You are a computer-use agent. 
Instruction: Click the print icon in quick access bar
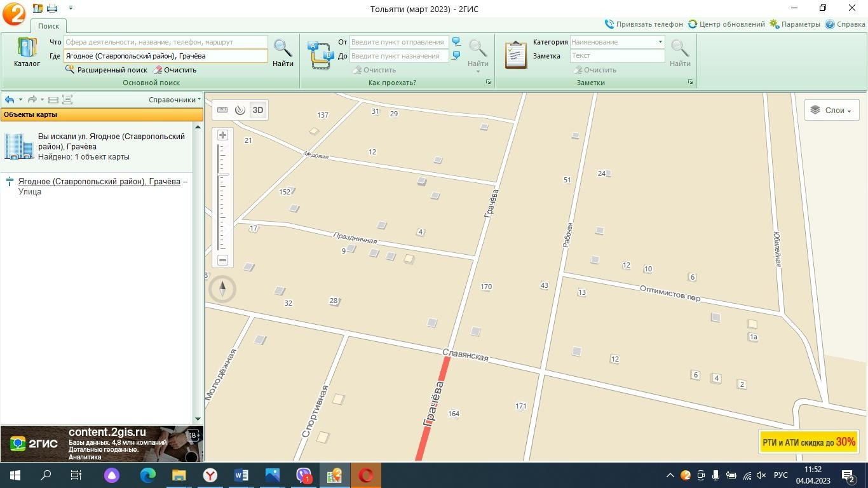52,8
